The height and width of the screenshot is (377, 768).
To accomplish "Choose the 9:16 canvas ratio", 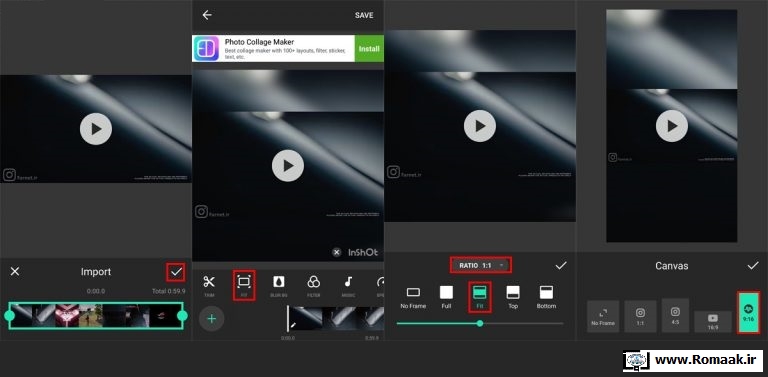I will pyautogui.click(x=748, y=313).
